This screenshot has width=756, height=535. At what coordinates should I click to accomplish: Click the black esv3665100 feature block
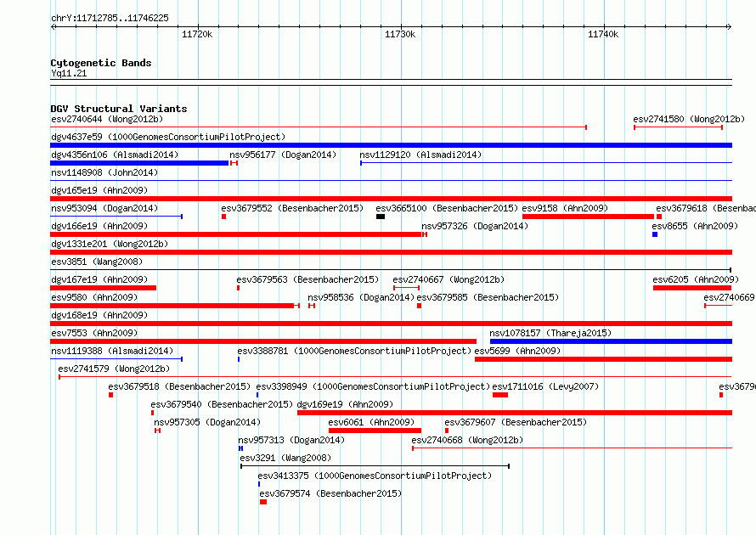click(x=381, y=217)
